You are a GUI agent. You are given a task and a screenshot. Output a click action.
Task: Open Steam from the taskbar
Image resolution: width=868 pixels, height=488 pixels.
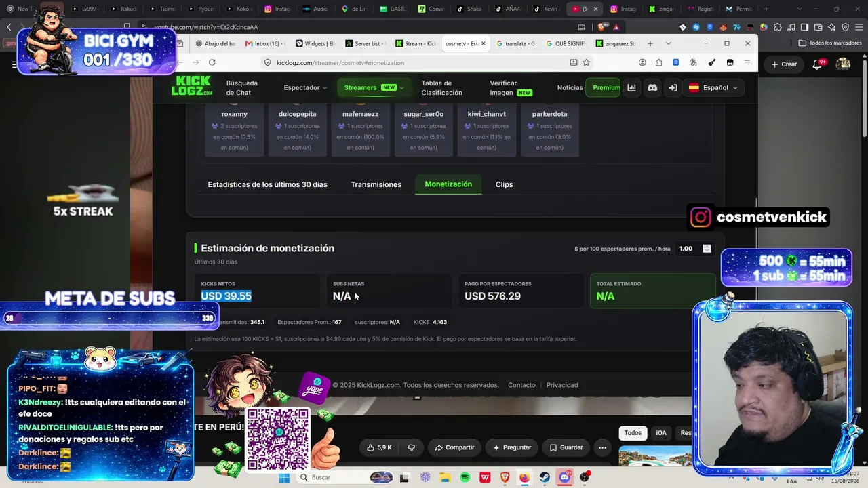pyautogui.click(x=545, y=478)
